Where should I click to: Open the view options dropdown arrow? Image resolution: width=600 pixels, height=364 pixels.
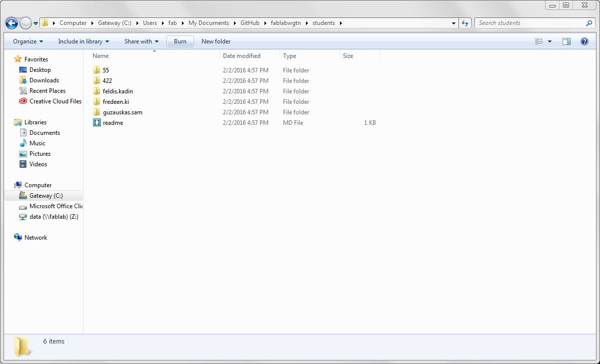549,41
